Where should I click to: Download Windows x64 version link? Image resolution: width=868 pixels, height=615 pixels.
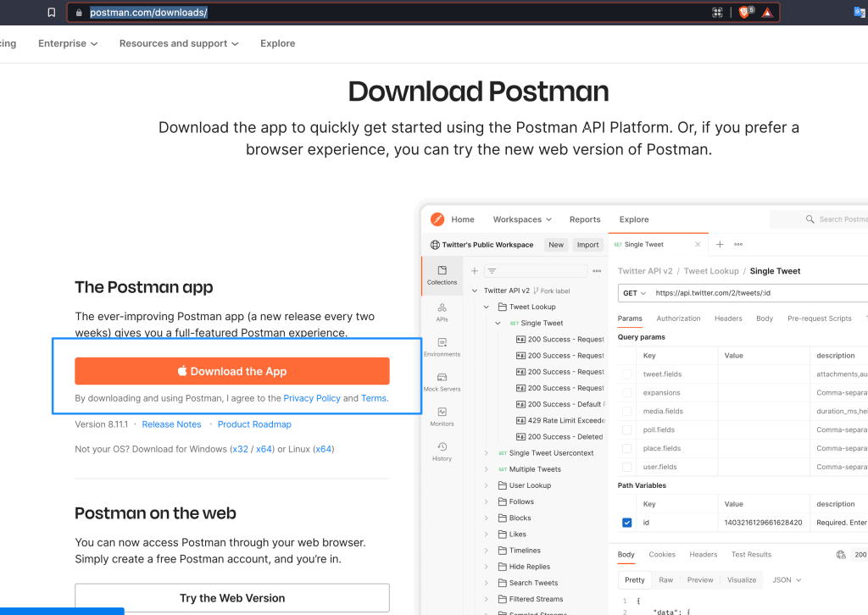click(x=264, y=449)
